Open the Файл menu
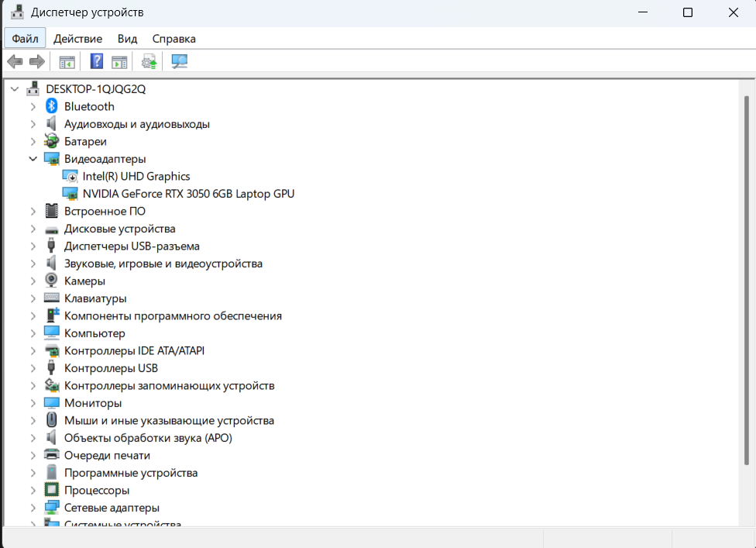 [x=25, y=39]
